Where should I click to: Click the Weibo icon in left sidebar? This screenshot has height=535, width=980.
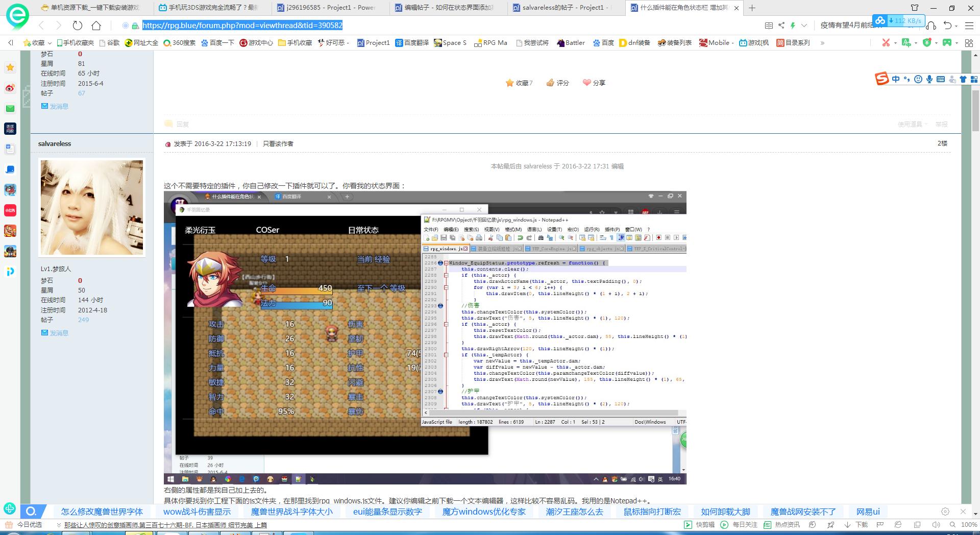click(x=10, y=88)
